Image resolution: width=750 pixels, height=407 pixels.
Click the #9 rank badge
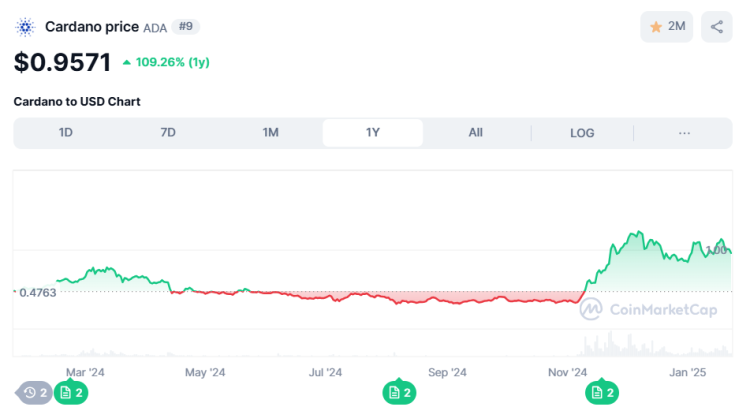(185, 26)
